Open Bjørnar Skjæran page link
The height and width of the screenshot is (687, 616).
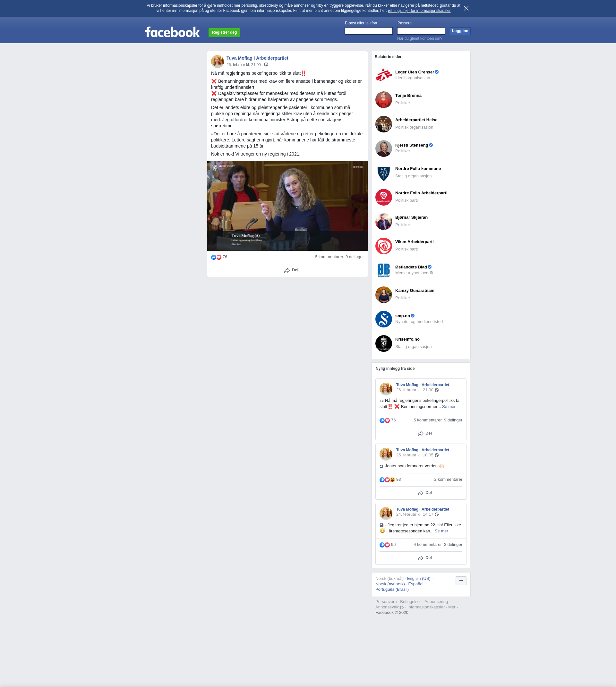tap(411, 217)
